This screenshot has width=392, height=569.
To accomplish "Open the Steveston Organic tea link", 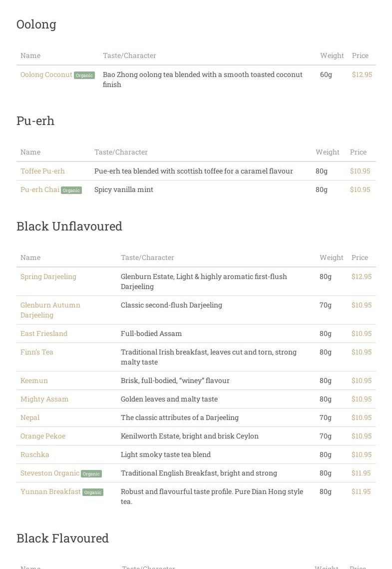I will [49, 473].
